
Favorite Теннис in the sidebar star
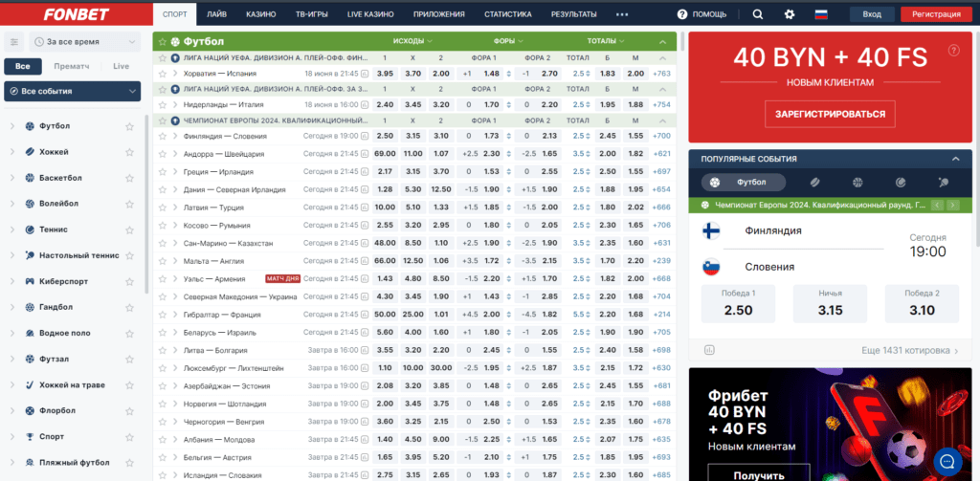click(x=129, y=230)
